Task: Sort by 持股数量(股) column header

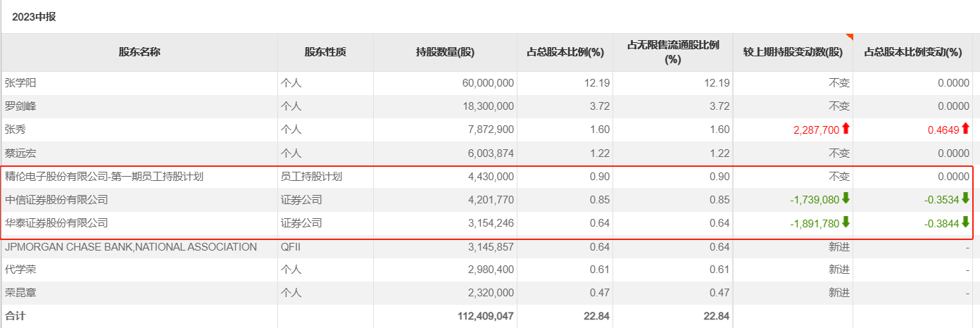Action: 445,52
